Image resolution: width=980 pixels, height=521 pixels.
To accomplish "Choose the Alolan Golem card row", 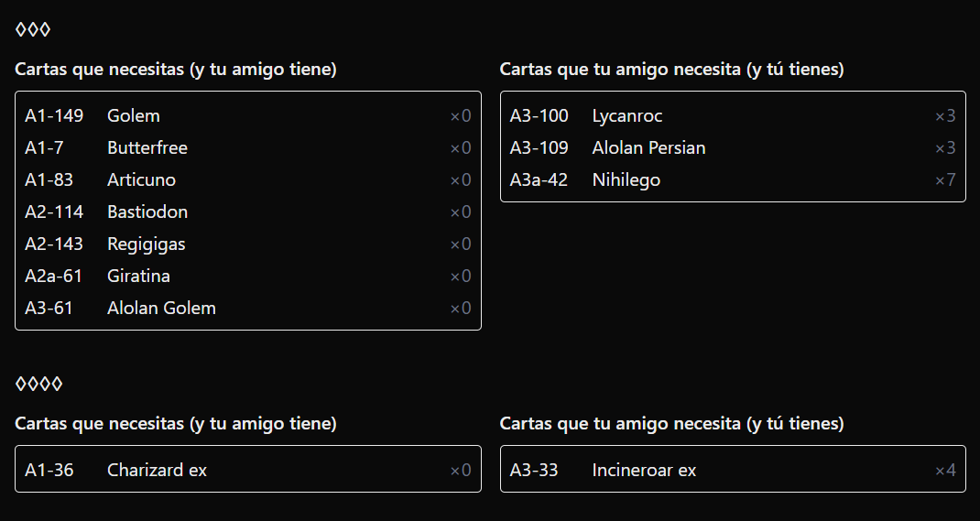I will coord(248,308).
